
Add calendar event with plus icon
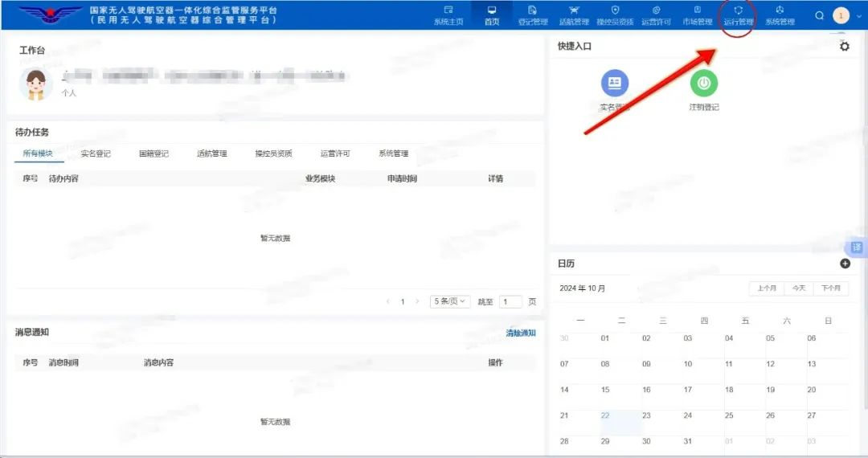(x=845, y=264)
